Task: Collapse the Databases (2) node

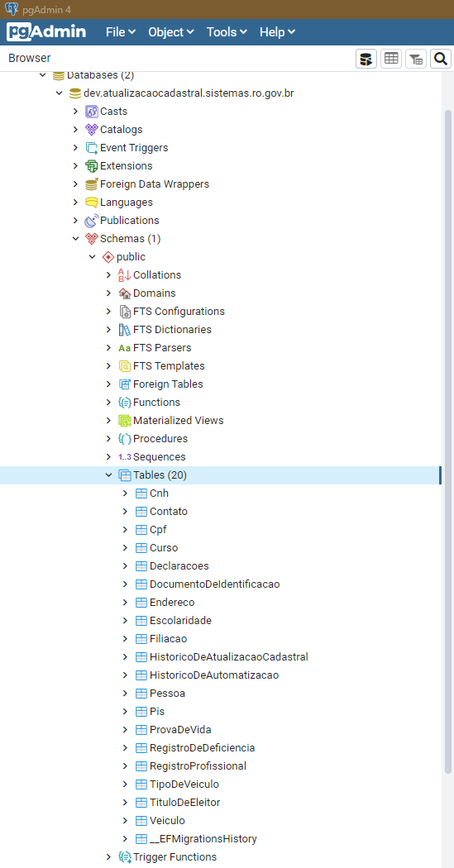Action: [43, 75]
